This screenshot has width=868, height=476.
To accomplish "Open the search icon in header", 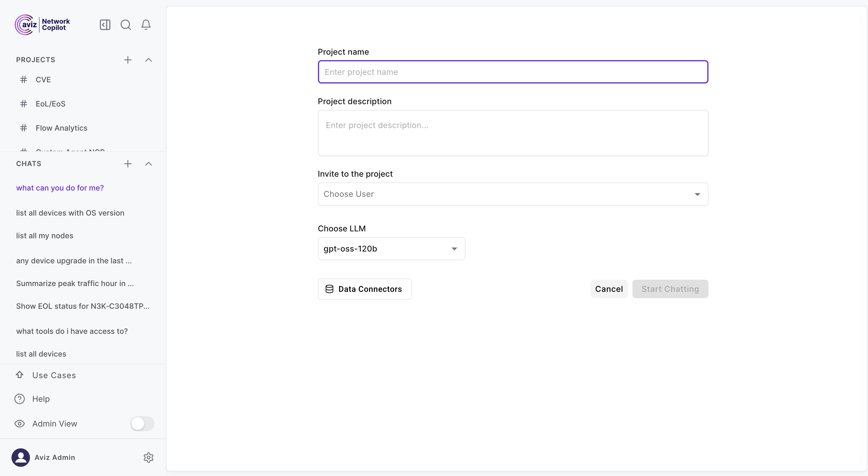I will point(126,24).
